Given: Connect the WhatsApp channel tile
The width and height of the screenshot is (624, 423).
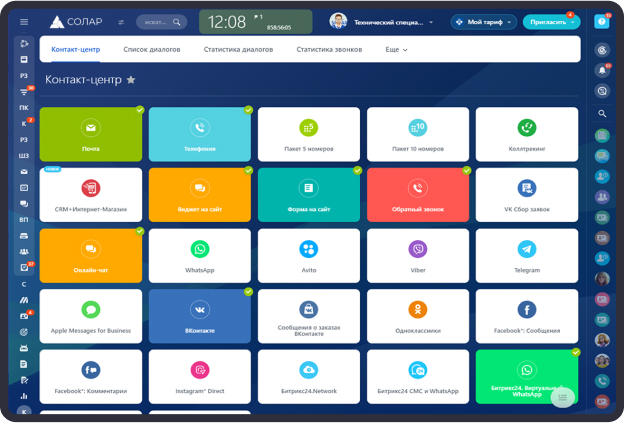Looking at the screenshot, I should coord(200,256).
